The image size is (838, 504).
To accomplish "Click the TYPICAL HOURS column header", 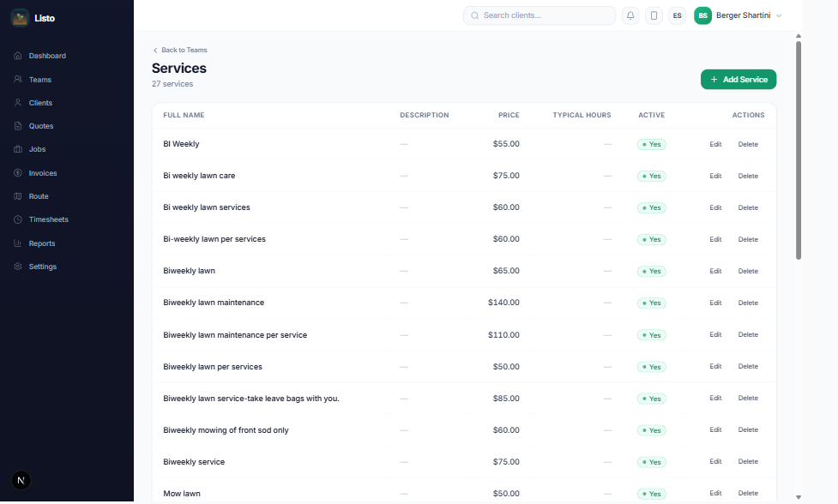I will click(582, 115).
